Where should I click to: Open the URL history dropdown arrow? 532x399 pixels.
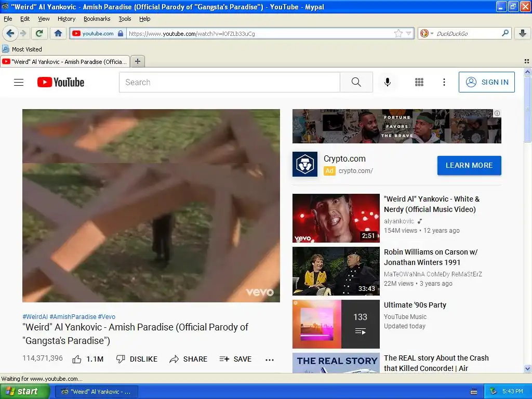pos(408,34)
